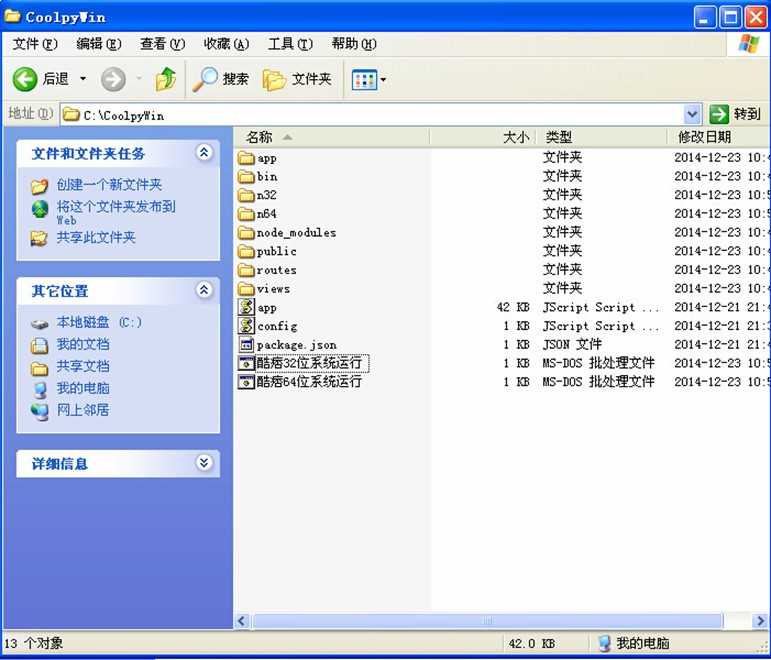Select the public folder icon
Image resolution: width=771 pixels, height=660 pixels.
tap(246, 252)
